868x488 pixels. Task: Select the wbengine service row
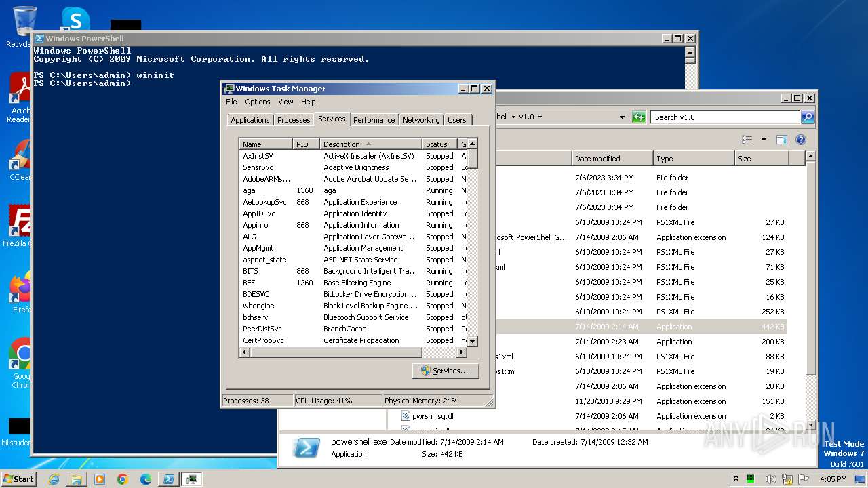click(354, 306)
